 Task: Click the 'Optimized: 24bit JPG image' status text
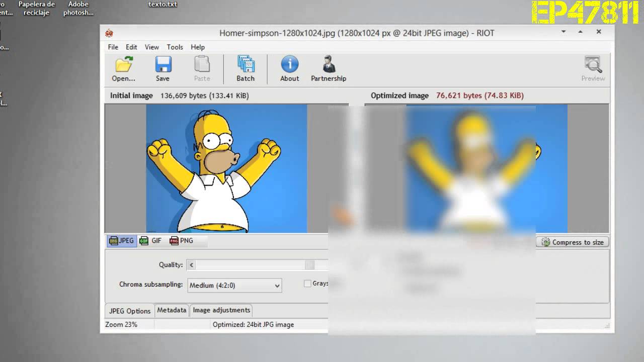(x=253, y=325)
